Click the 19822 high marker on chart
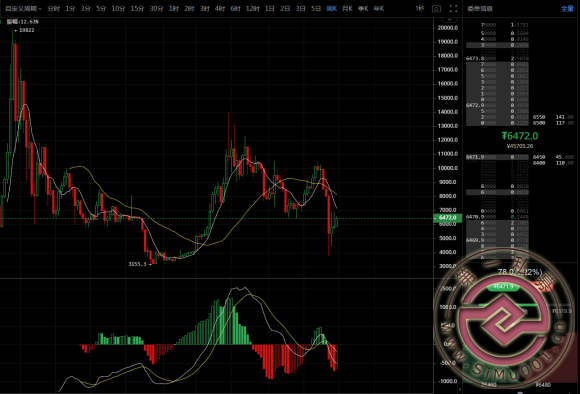This screenshot has width=580, height=394. 24,30
